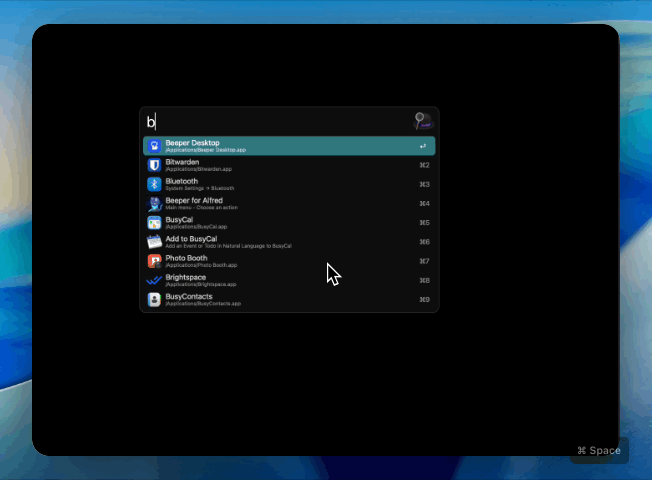Click the ⌘ Space keystroke overlay
The width and height of the screenshot is (652, 480).
599,450
